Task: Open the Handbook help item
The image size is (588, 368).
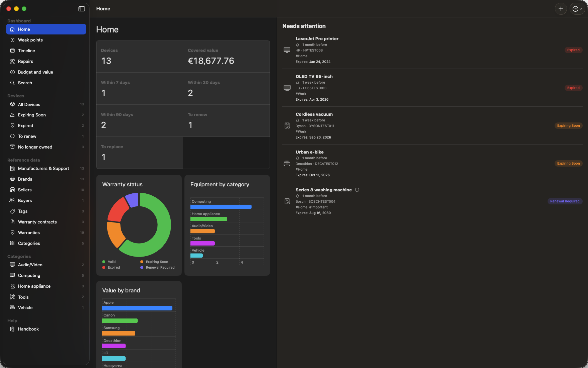Action: click(x=46, y=329)
